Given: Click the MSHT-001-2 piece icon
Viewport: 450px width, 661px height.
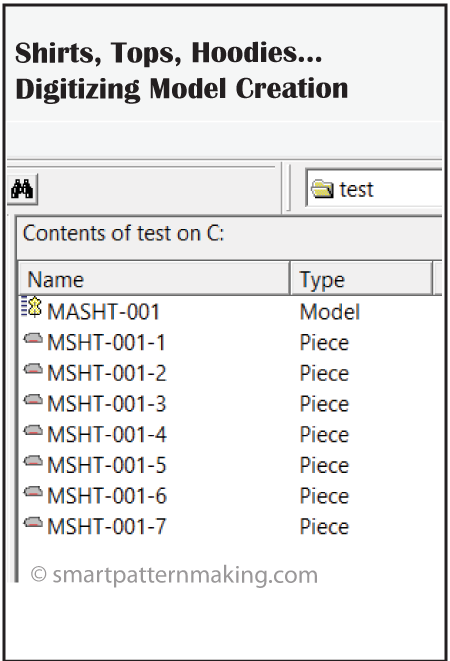Looking at the screenshot, I should click(x=33, y=369).
